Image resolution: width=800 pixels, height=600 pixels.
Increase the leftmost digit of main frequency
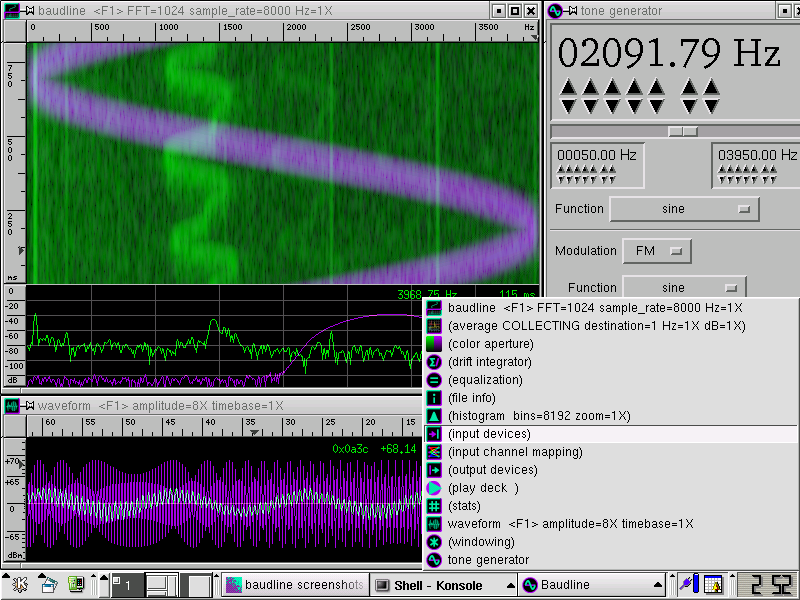(x=569, y=87)
